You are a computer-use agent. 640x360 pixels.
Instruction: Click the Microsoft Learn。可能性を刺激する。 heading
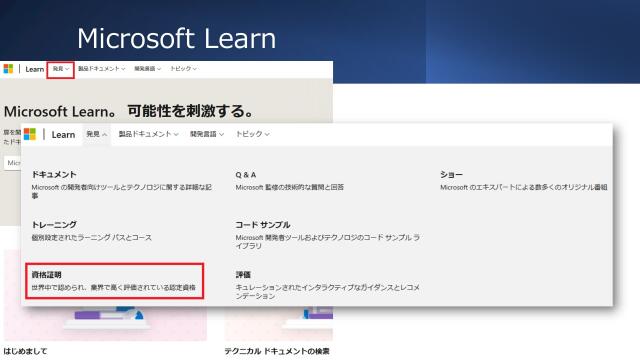(129, 111)
